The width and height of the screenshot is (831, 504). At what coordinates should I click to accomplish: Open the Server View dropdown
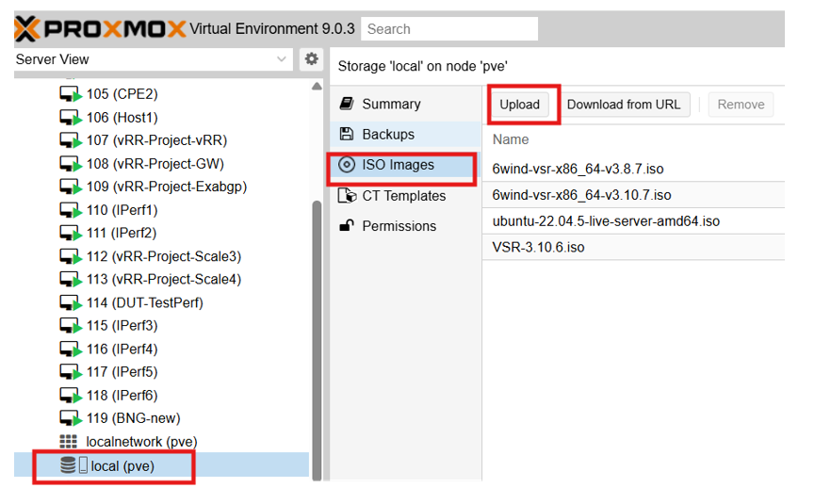tap(154, 59)
